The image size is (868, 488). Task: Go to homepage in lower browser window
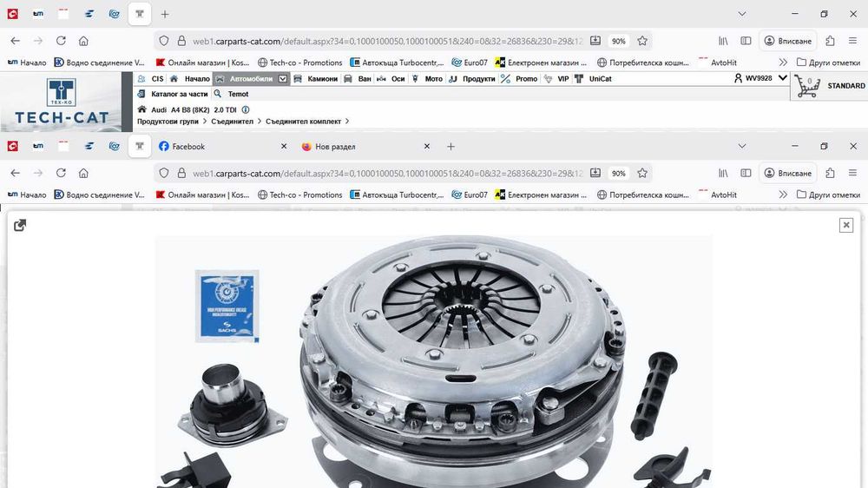pyautogui.click(x=83, y=173)
